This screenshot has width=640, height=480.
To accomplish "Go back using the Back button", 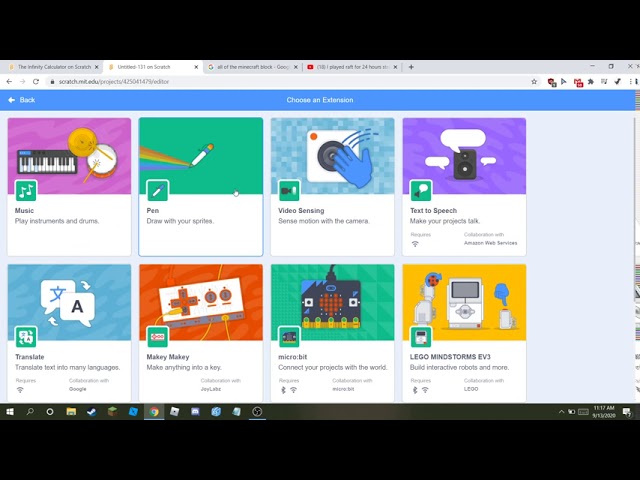I will 21,100.
